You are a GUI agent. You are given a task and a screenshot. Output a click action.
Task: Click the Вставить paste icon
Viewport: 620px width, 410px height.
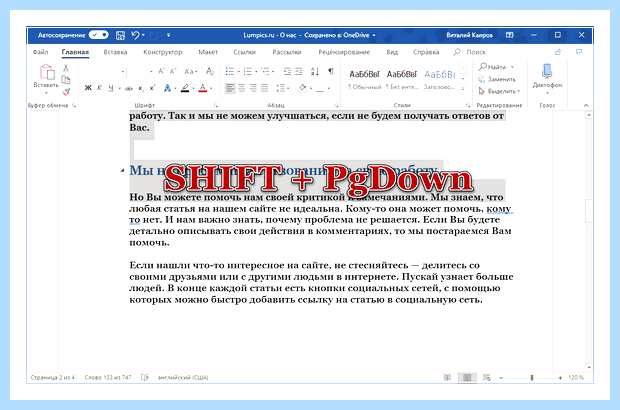46,72
